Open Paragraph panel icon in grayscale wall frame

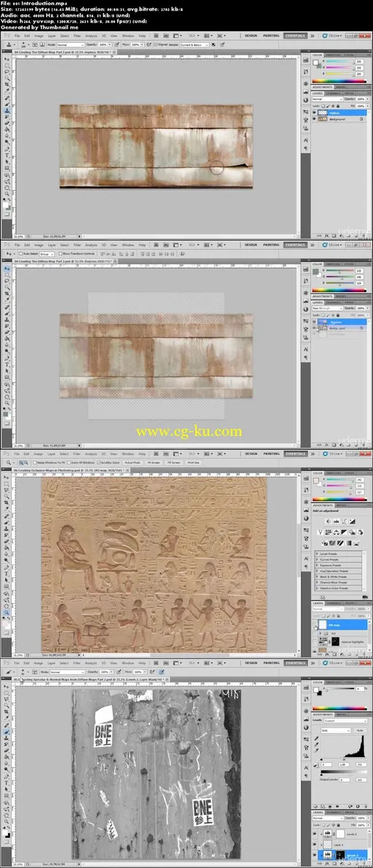[306, 775]
